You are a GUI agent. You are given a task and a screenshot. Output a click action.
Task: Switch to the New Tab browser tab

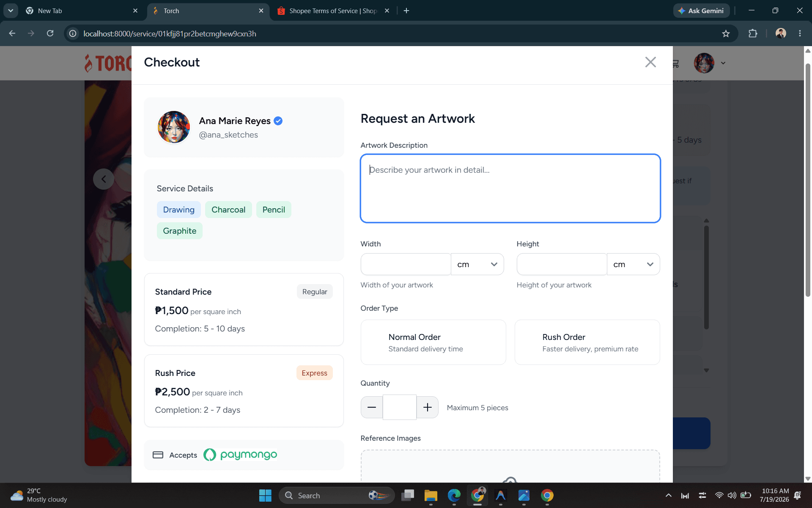tap(80, 11)
